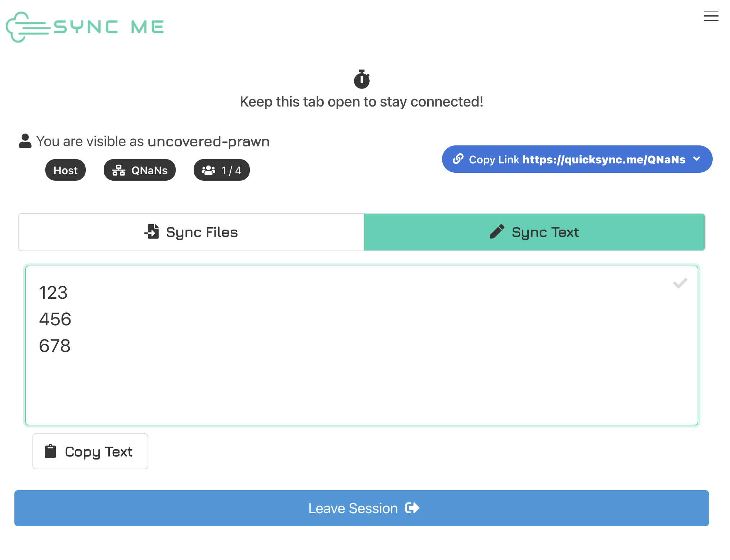Click the participants group icon

(x=208, y=170)
